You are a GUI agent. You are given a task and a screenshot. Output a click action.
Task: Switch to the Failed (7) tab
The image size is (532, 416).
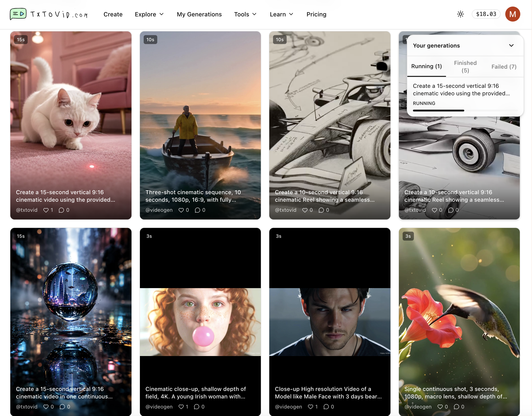tap(504, 67)
